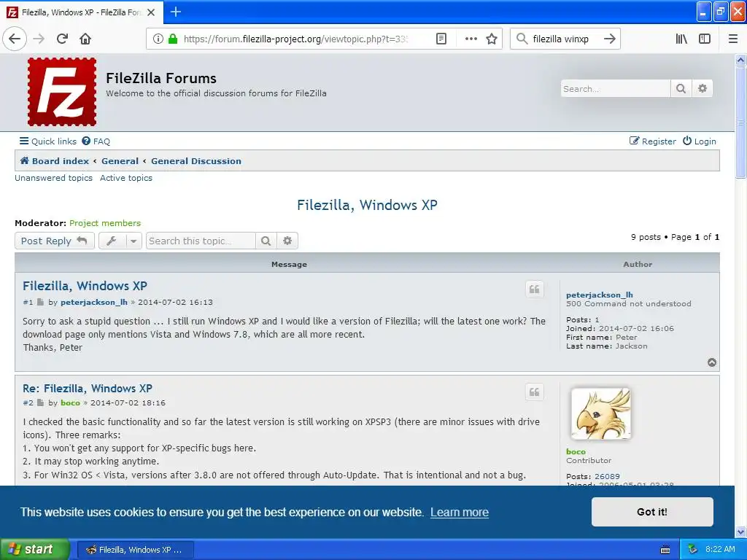Image resolution: width=747 pixels, height=560 pixels.
Task: Open boco profile name under avatar
Action: pyautogui.click(x=576, y=451)
